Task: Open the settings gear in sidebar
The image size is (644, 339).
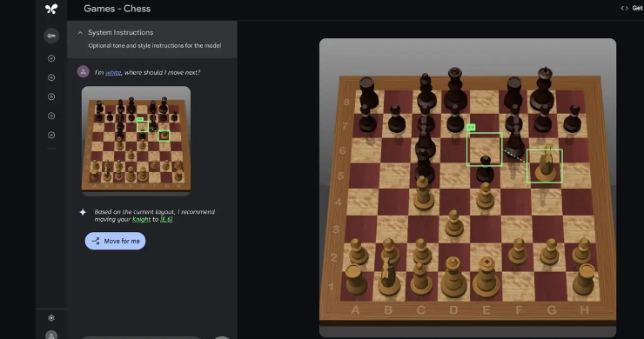Action: pos(51,318)
